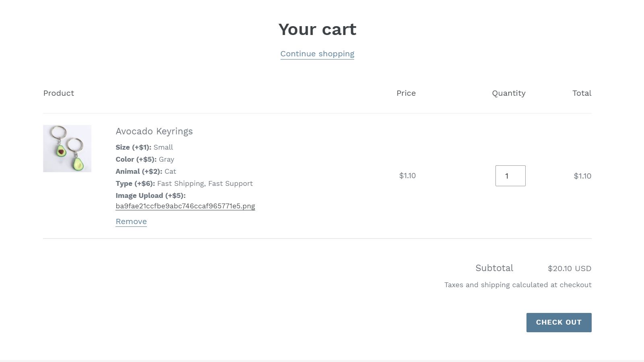The width and height of the screenshot is (644, 362).
Task: Click the $1.10 line total value
Action: (x=582, y=175)
